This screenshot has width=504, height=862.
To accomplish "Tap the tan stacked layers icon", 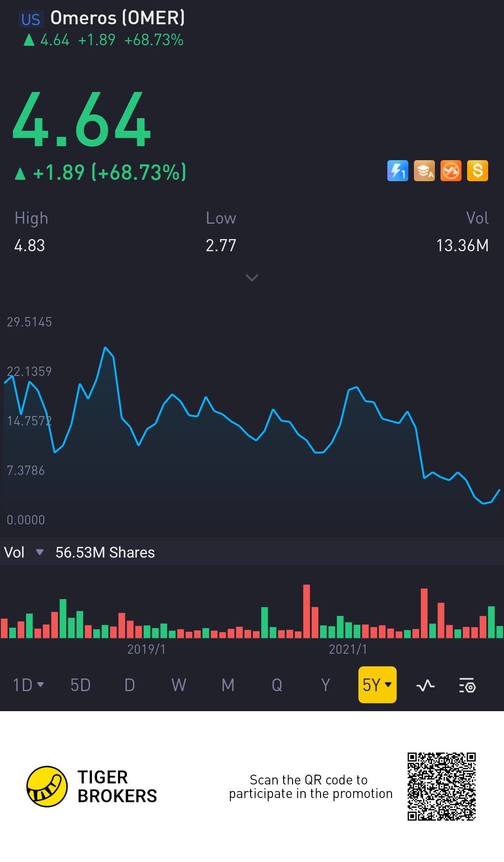I will click(x=424, y=171).
